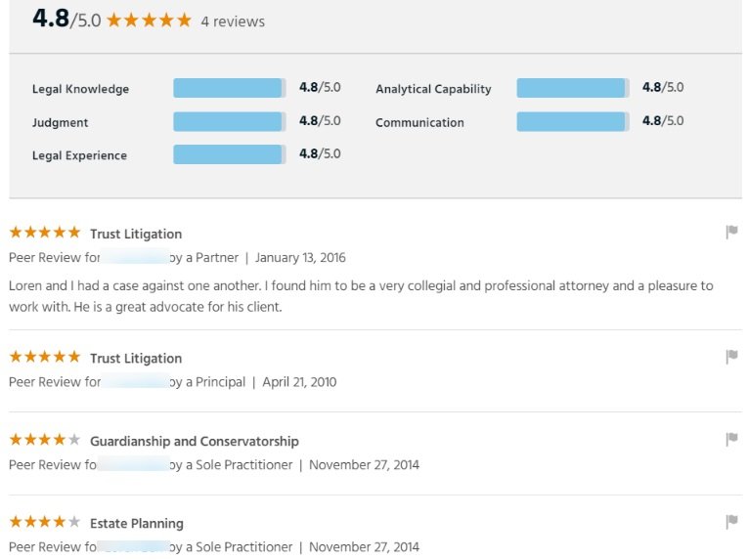Open the Guardianship and Conservatorship review title

(194, 441)
